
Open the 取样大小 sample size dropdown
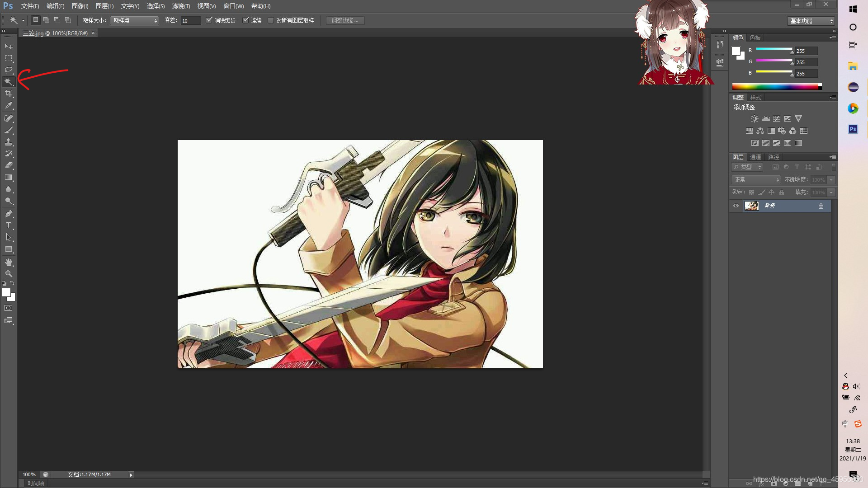click(x=134, y=20)
